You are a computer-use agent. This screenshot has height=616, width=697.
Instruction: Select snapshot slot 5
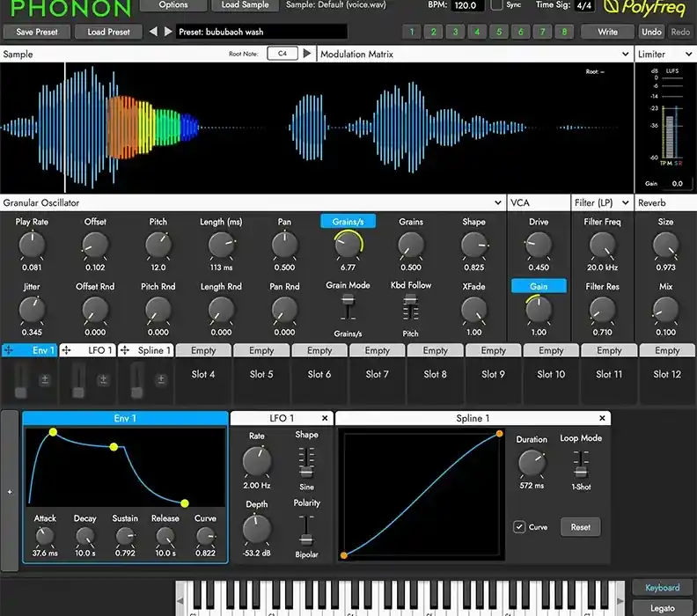499,32
